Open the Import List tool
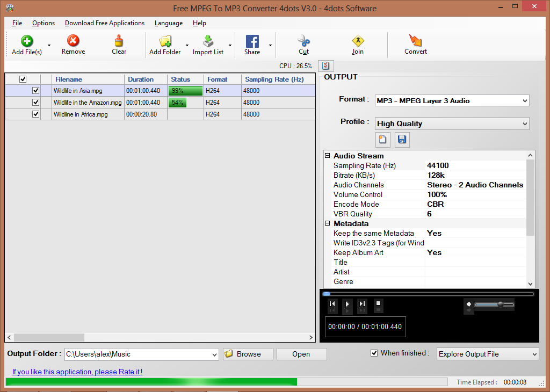The width and height of the screenshot is (550, 392). (x=209, y=41)
